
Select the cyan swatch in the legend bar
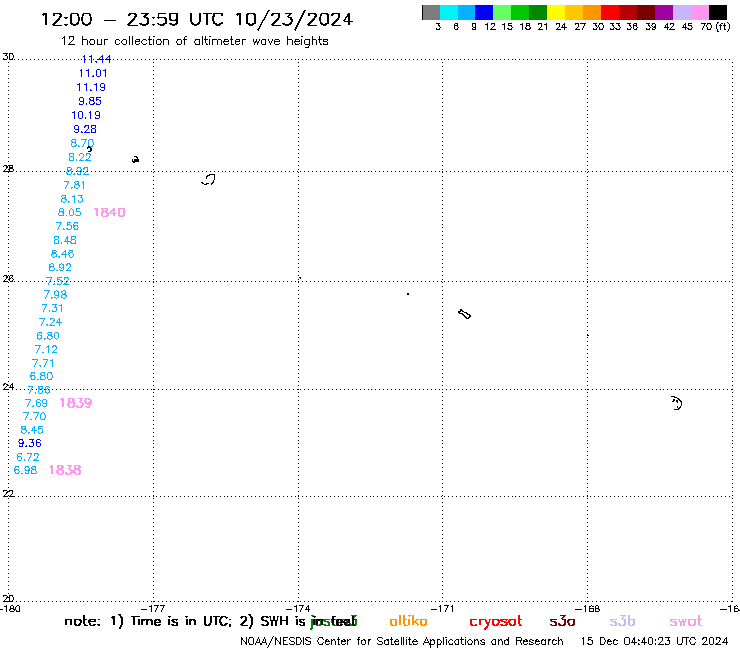tap(448, 12)
